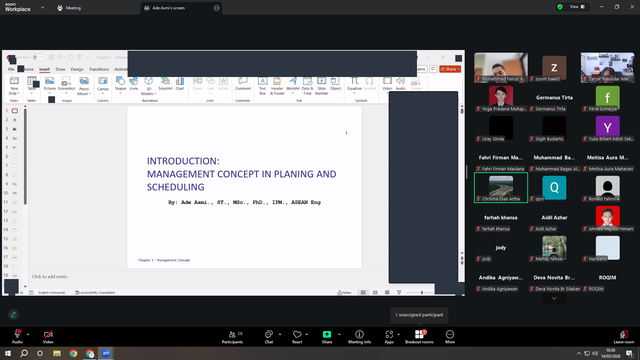Viewport: 640px width, 360px height.
Task: Open the React emoji button
Action: pos(297,337)
